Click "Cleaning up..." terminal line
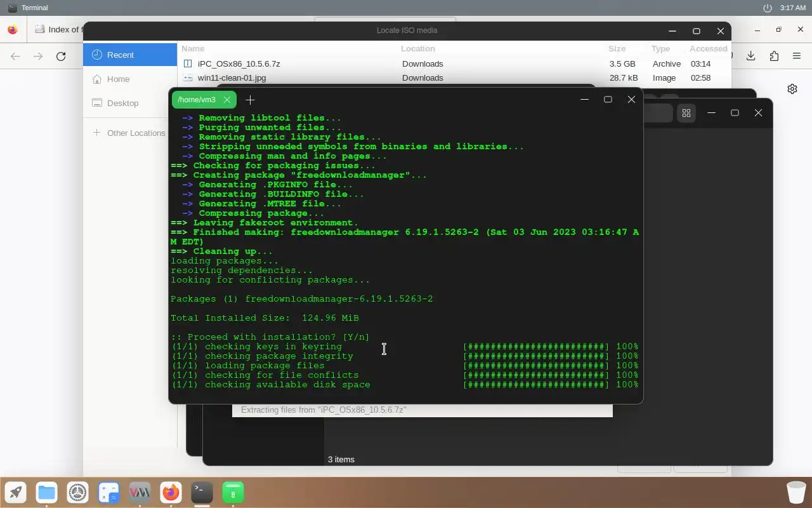The height and width of the screenshot is (508, 812). (221, 251)
